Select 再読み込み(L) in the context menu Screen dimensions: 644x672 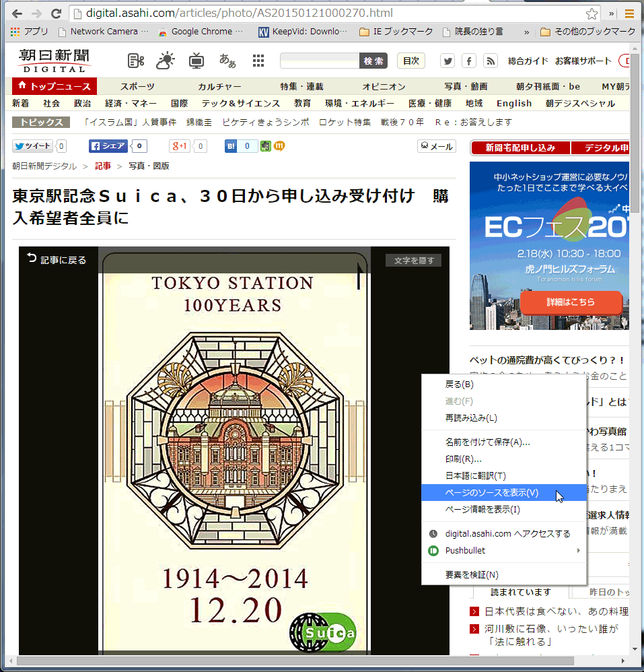[x=504, y=418]
